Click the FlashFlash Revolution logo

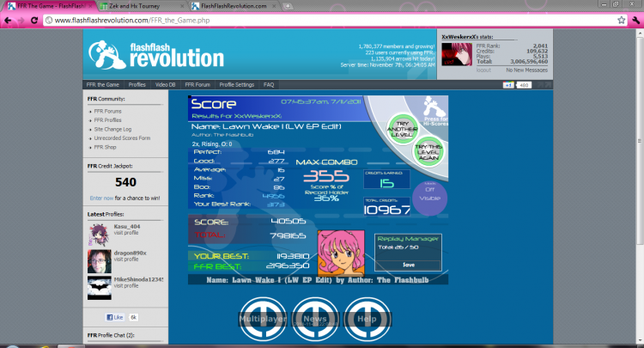coord(156,55)
